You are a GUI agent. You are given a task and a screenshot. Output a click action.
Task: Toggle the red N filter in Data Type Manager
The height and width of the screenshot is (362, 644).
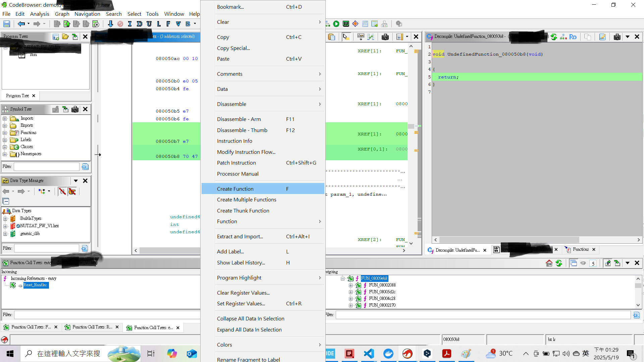[x=62, y=191]
